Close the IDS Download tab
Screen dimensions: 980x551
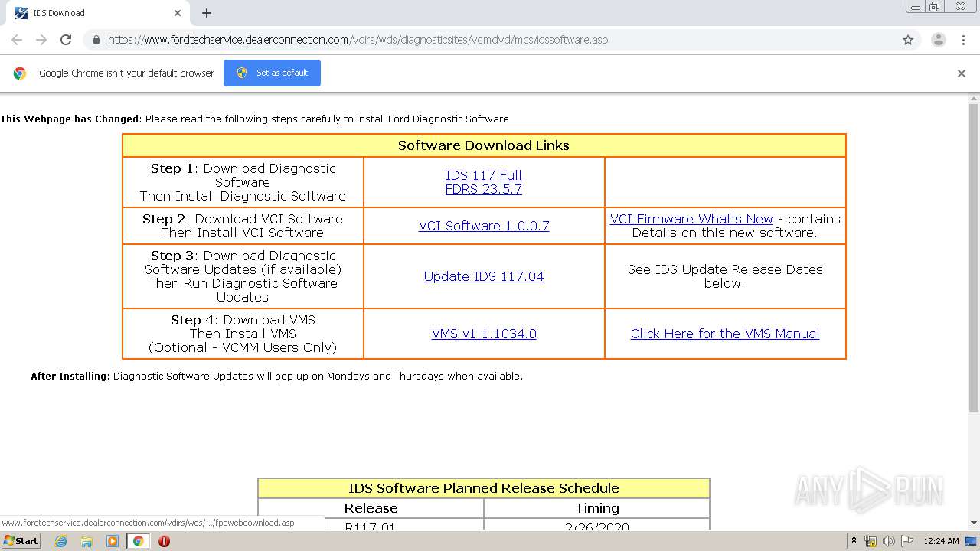click(178, 13)
